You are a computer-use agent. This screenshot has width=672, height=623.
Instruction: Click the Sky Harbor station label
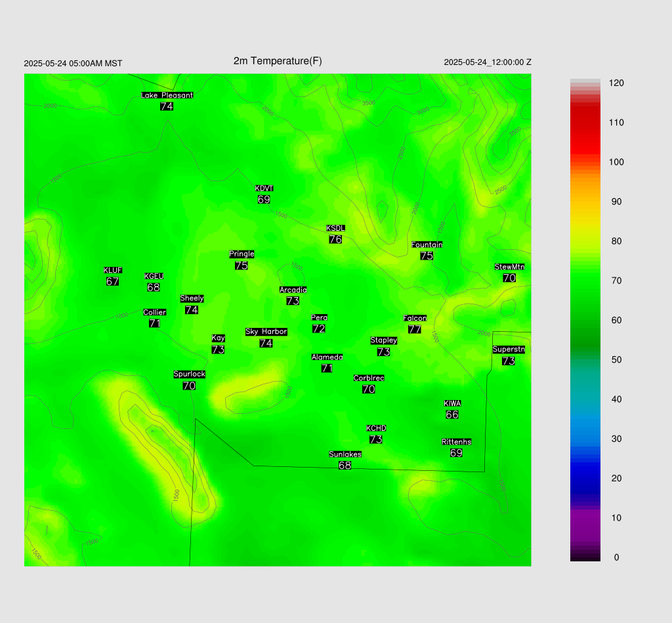pos(266,332)
